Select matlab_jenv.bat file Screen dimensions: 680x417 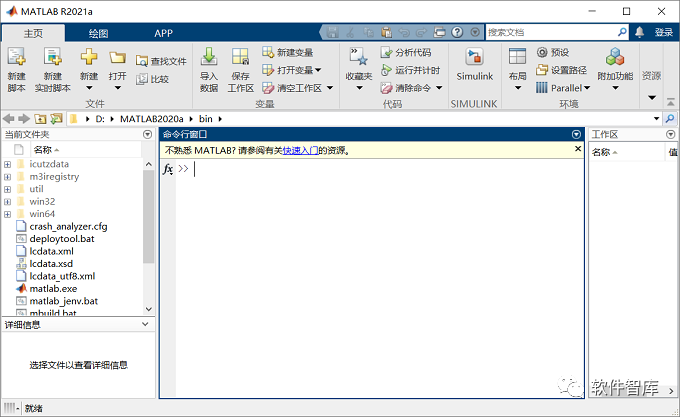tap(63, 301)
